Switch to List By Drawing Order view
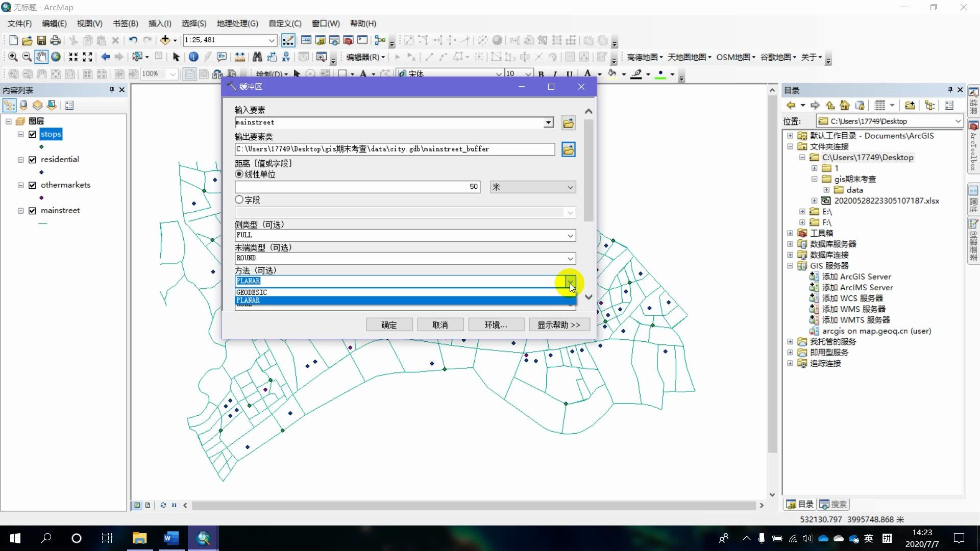Screen dimensions: 980x551 [x=9, y=106]
